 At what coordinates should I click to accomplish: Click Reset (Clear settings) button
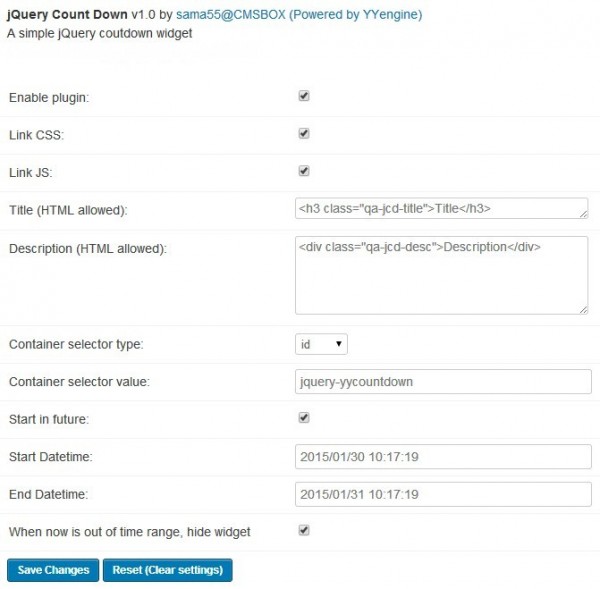[168, 570]
